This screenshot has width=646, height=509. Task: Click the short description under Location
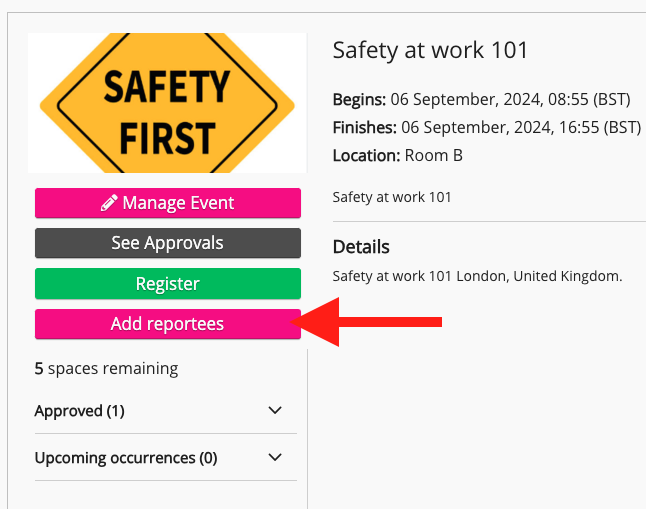392,197
